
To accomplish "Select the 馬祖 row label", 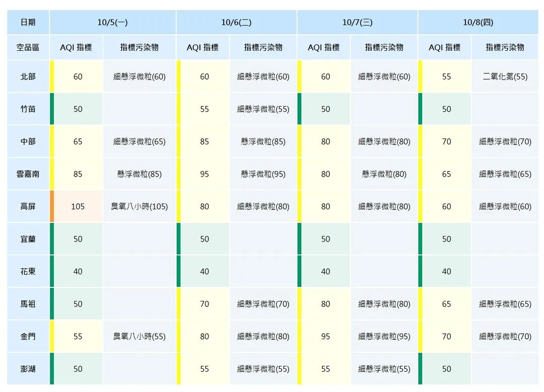I will [x=28, y=304].
